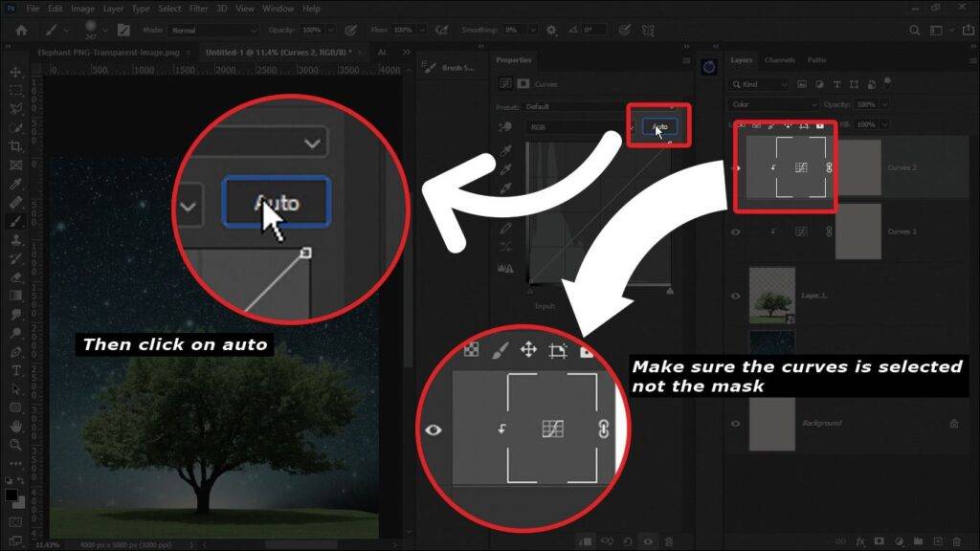Sample black point eyedropper in Curves
The image size is (980, 551).
(x=505, y=150)
